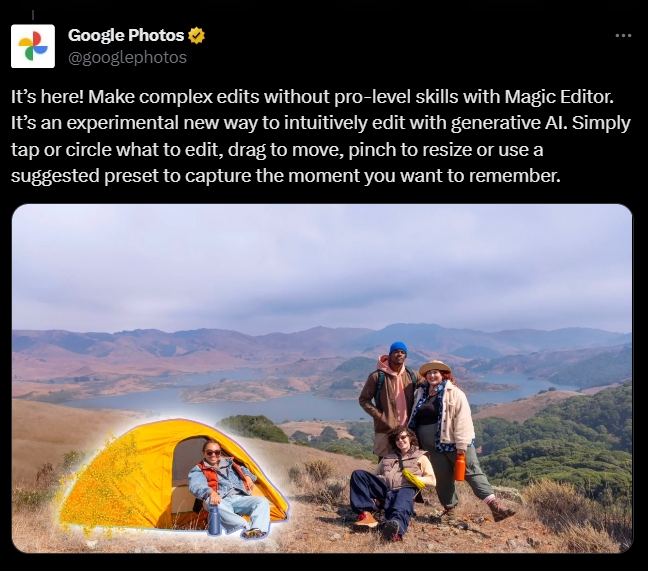Click the woman in the straw hat
This screenshot has height=571, width=648.
click(448, 434)
